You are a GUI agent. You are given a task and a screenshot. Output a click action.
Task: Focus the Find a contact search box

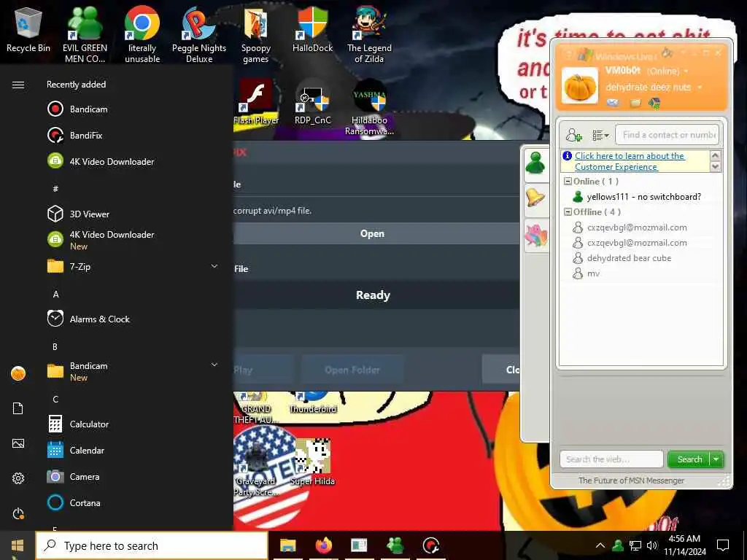tap(667, 135)
